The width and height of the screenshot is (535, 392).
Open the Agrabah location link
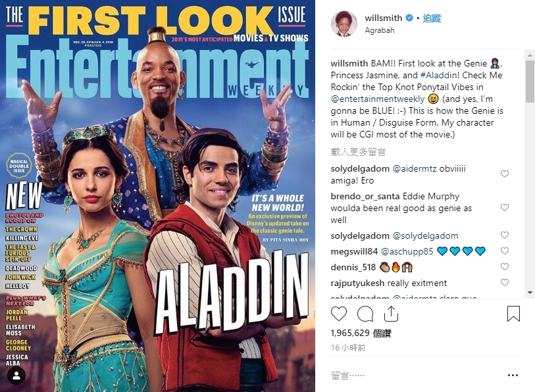click(380, 30)
